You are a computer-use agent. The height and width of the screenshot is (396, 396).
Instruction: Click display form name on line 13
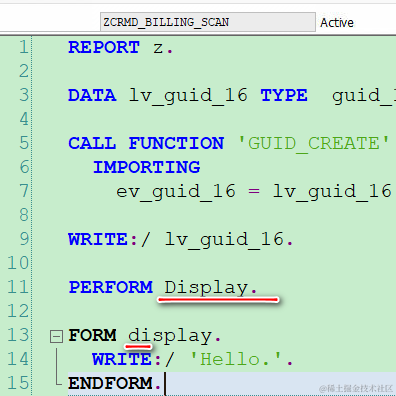[170, 336]
